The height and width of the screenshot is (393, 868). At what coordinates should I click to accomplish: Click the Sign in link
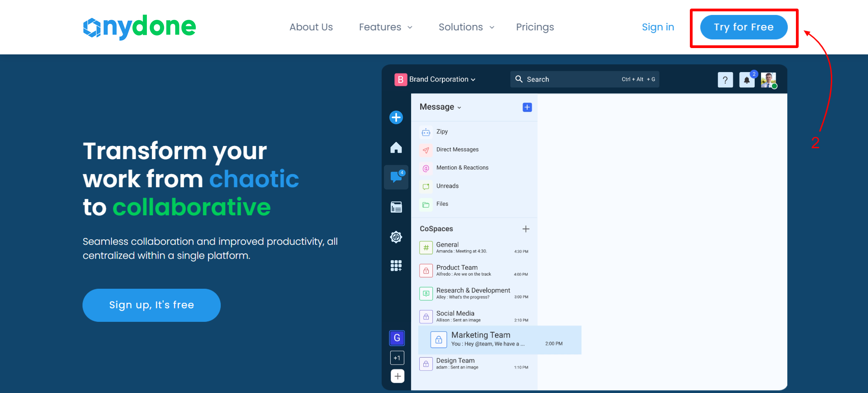[x=658, y=27]
